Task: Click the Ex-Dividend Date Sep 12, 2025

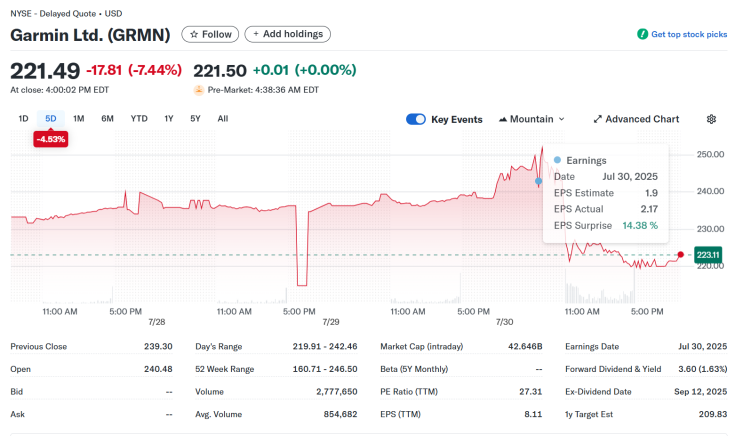Action: (x=700, y=392)
